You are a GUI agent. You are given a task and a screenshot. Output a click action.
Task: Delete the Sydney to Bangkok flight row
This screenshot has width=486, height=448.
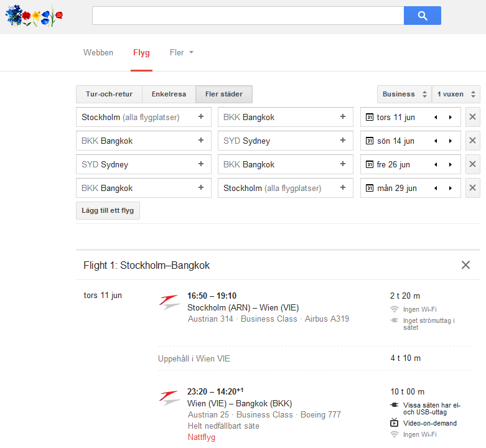(x=472, y=164)
